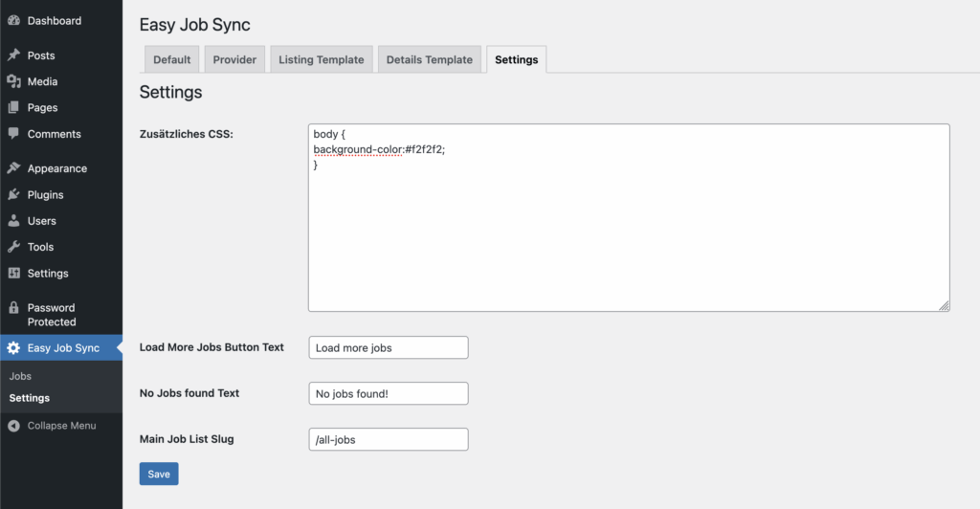
Task: Click the 'No Jobs found Text' label
Action: (189, 393)
